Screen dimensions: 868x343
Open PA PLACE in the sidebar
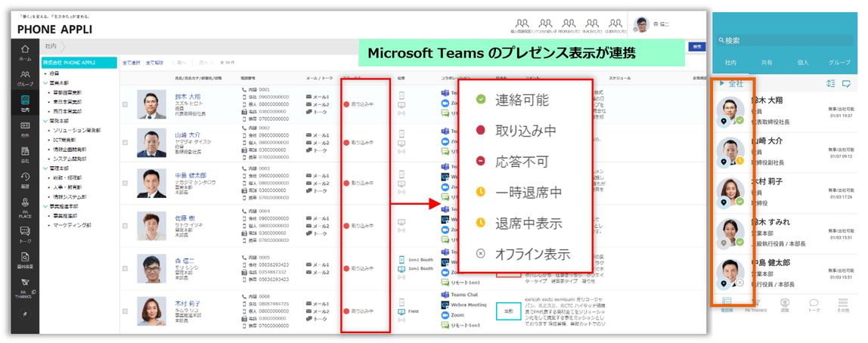25,208
